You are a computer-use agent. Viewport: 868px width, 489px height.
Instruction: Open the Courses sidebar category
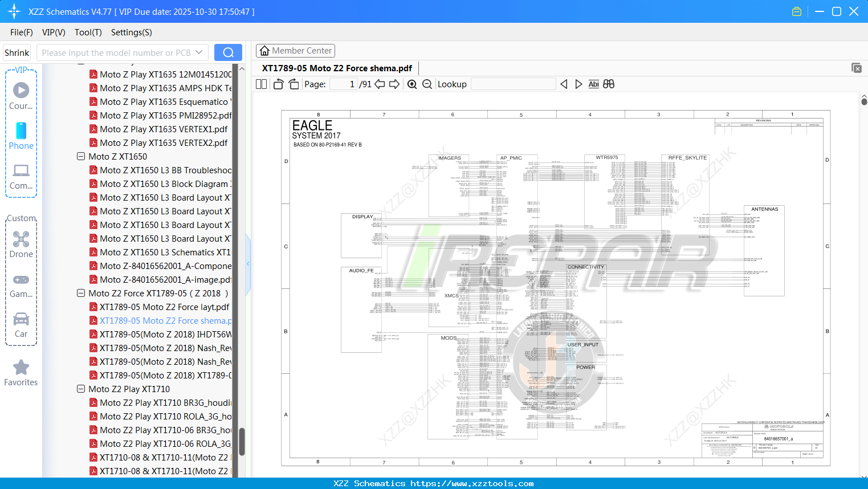(21, 96)
